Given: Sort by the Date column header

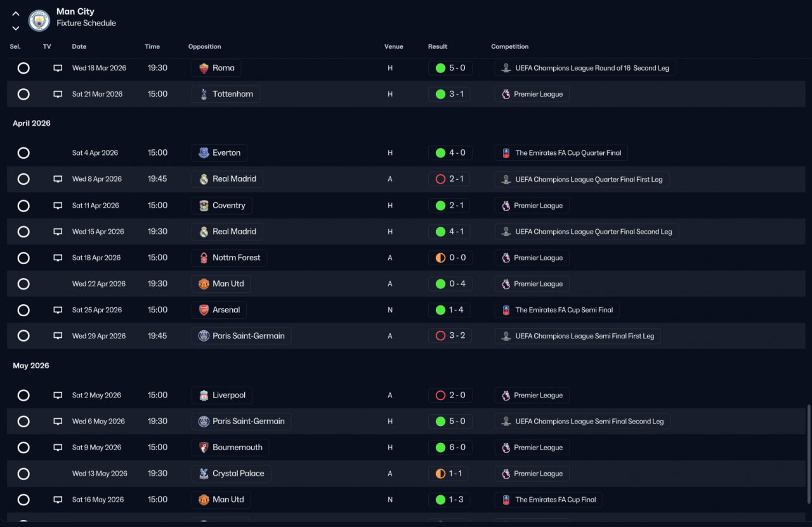Looking at the screenshot, I should 79,47.
